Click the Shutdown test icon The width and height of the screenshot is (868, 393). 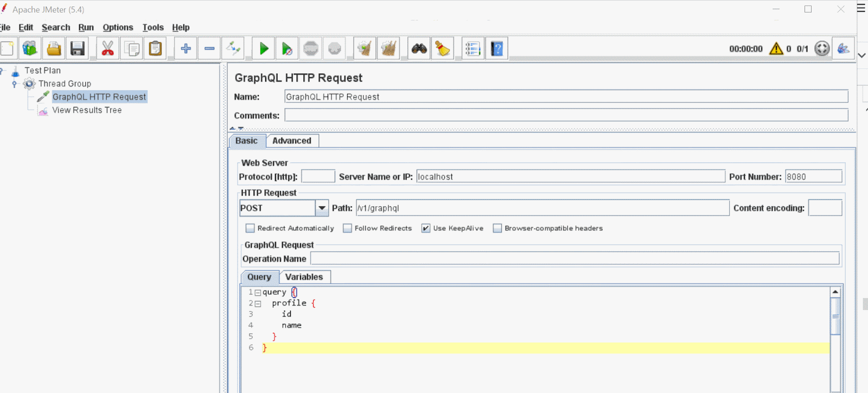click(x=335, y=49)
